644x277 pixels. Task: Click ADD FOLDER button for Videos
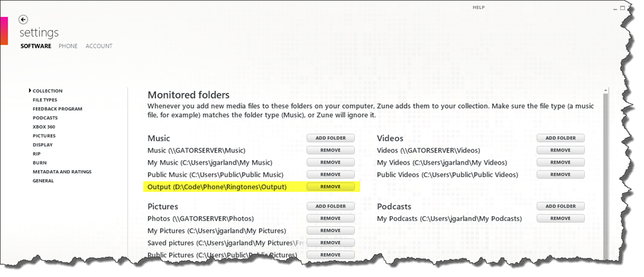pos(560,138)
